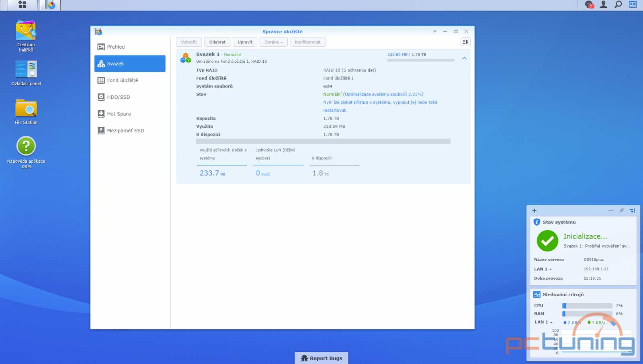The width and height of the screenshot is (643, 364).
Task: Click server name DS918plus
Action: click(594, 260)
